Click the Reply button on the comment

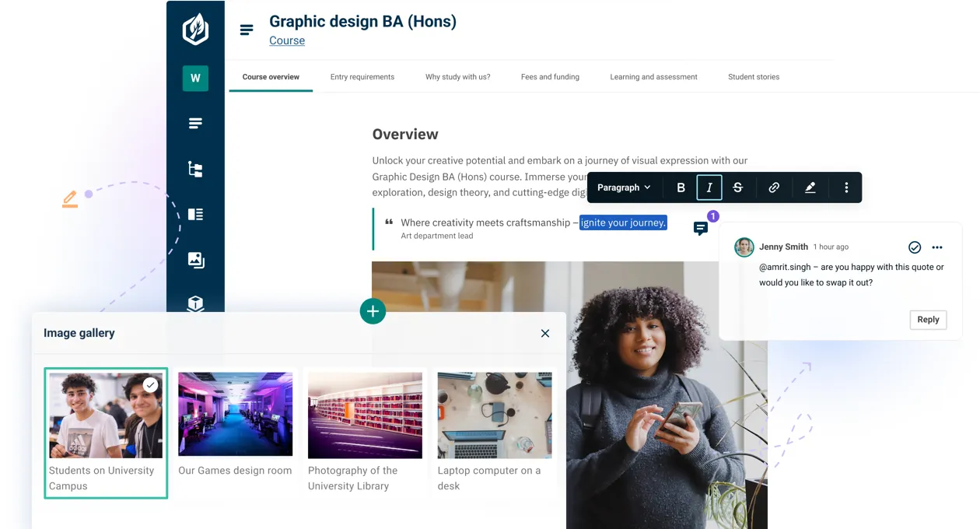click(x=928, y=320)
